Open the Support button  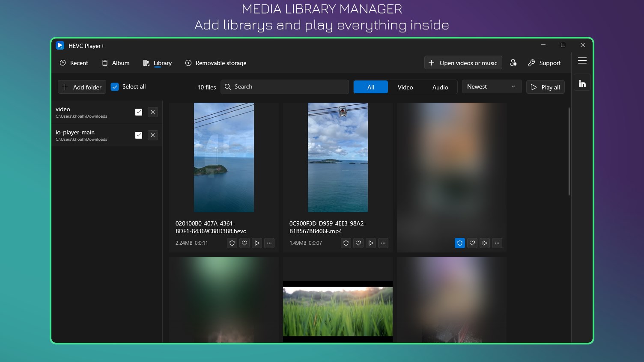[544, 63]
